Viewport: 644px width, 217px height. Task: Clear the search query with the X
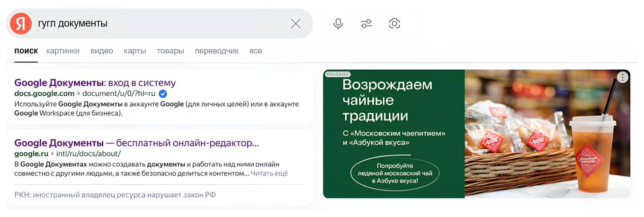(x=296, y=24)
